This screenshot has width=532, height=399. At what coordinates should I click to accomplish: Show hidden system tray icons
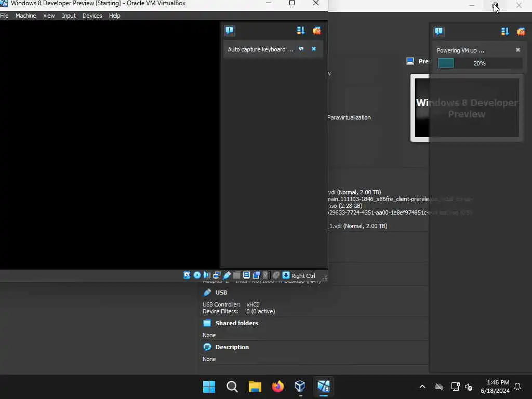click(422, 387)
